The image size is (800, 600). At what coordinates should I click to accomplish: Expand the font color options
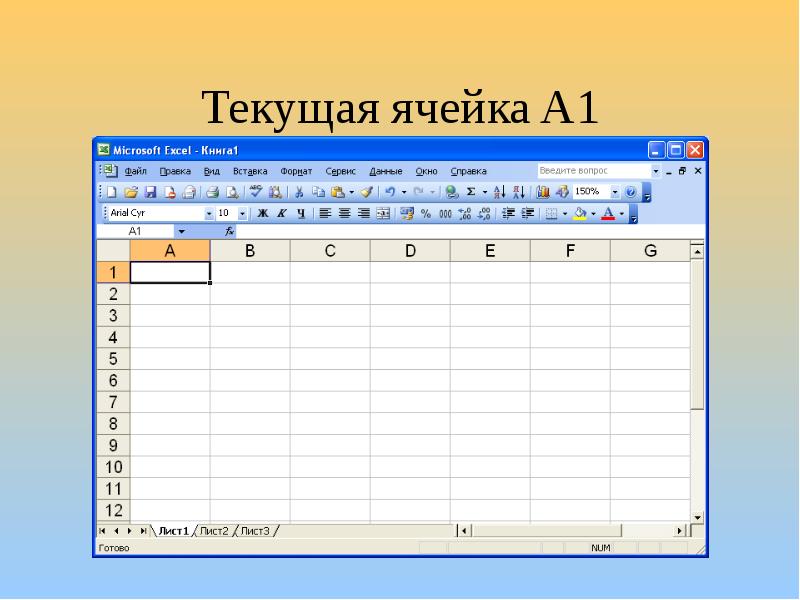pyautogui.click(x=622, y=213)
